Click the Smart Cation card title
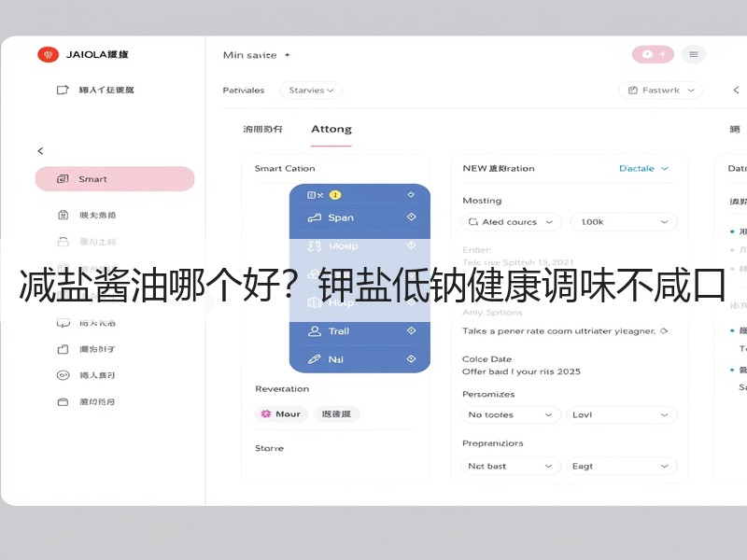The image size is (747, 560). click(x=285, y=169)
